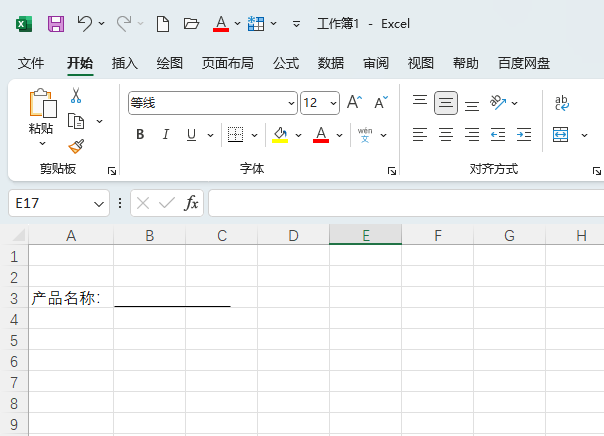Switch to the 绘图 tab
604x436 pixels.
pyautogui.click(x=169, y=63)
